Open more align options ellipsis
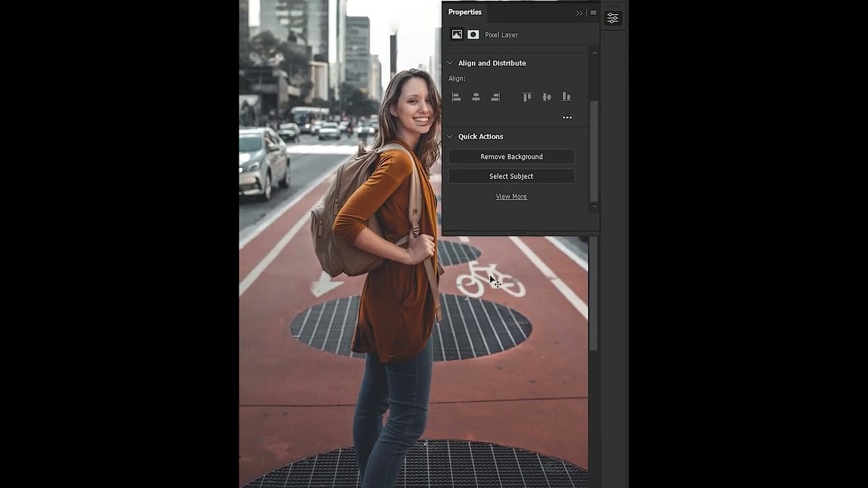The width and height of the screenshot is (868, 488). (x=567, y=117)
